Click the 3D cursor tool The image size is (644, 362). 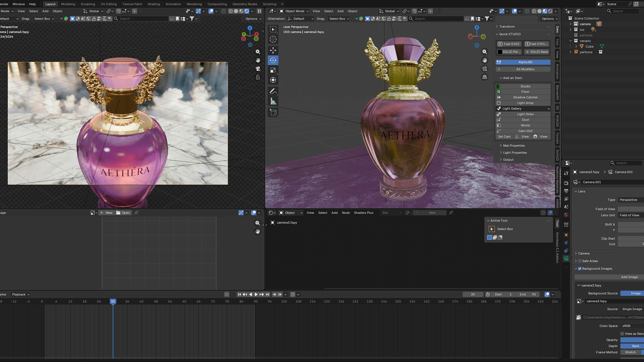coord(273,39)
